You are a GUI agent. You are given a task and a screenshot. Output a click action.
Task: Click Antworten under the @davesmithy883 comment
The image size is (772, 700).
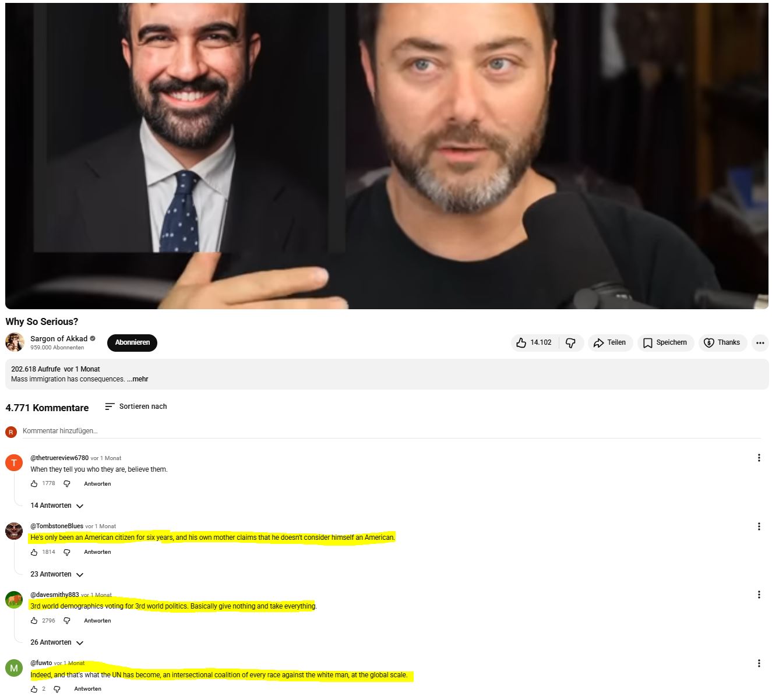pyautogui.click(x=97, y=621)
